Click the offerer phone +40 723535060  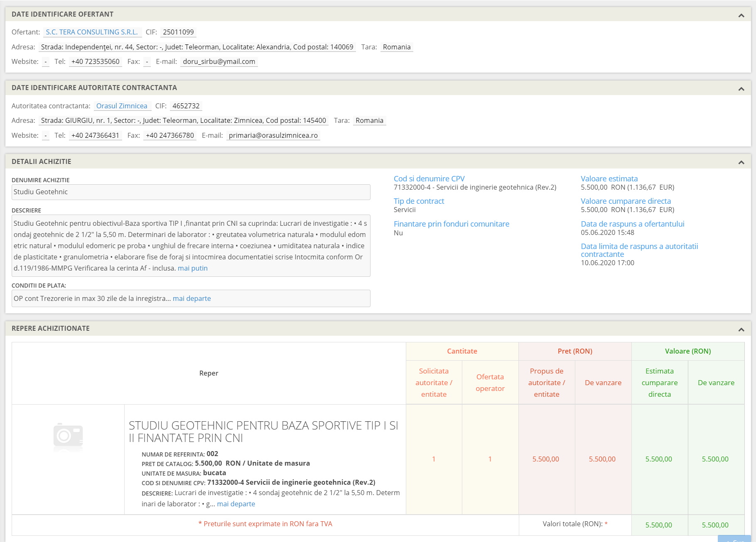(96, 61)
